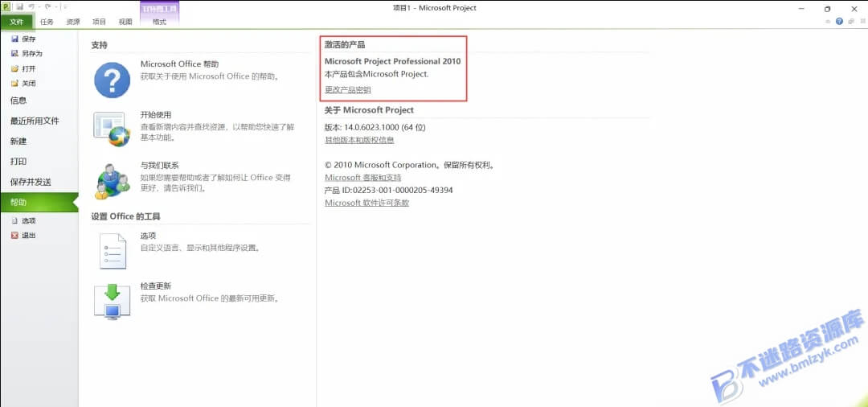The image size is (868, 407).
Task: Click the Microsoft Project Professional 2010 heading
Action: click(x=392, y=61)
